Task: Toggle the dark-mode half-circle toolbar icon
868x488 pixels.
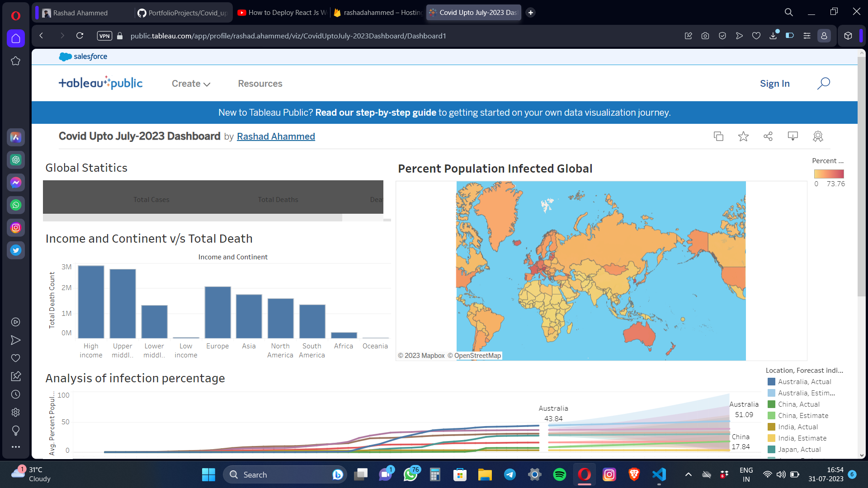Action: click(x=790, y=36)
